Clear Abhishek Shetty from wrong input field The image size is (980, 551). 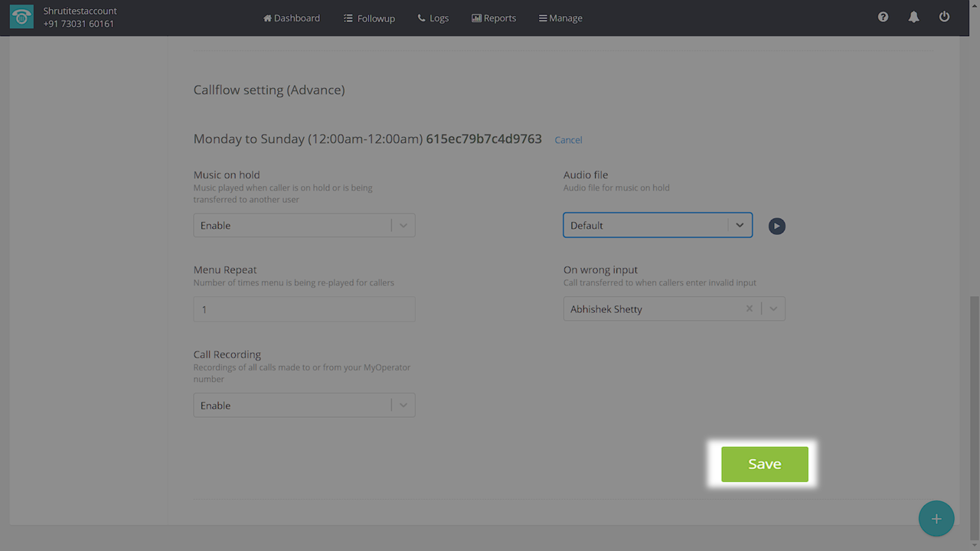click(749, 309)
